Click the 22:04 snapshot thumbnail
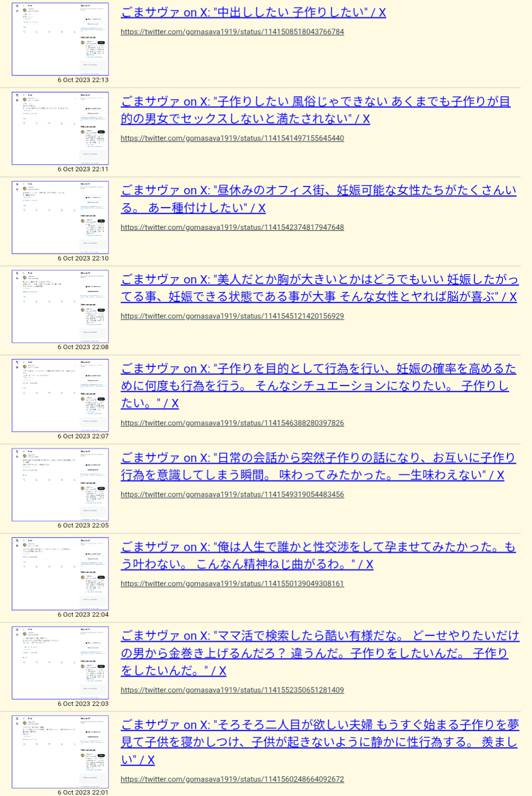 tap(60, 574)
